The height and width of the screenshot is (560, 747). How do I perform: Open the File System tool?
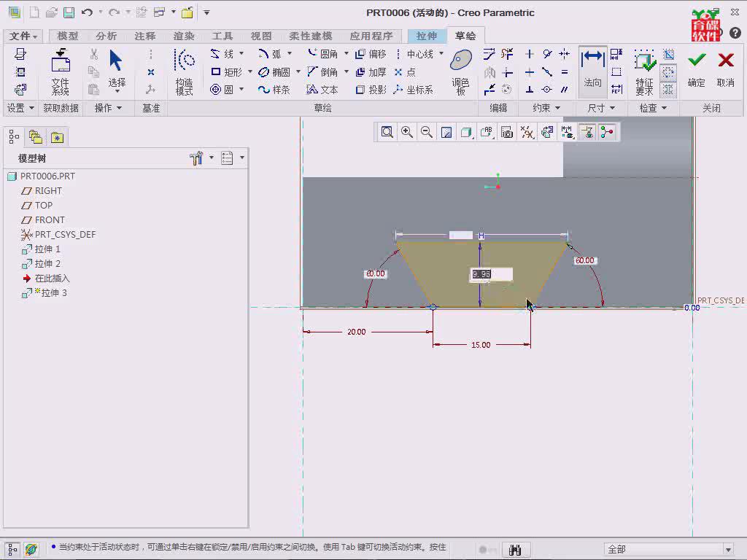tap(61, 72)
